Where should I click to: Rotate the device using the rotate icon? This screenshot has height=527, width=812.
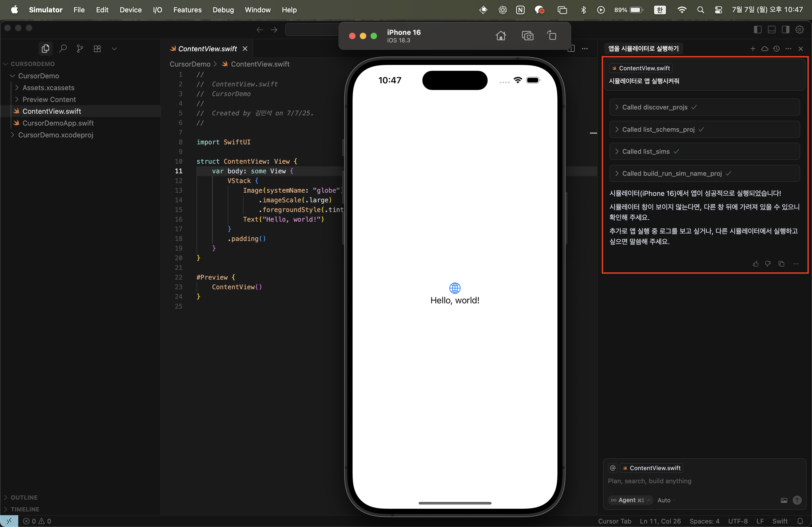pyautogui.click(x=552, y=36)
